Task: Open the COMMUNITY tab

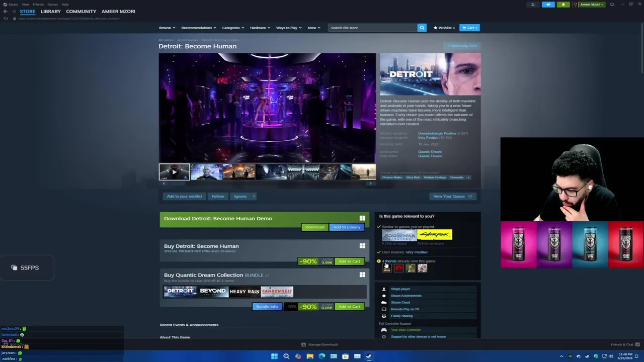Action: point(81,11)
